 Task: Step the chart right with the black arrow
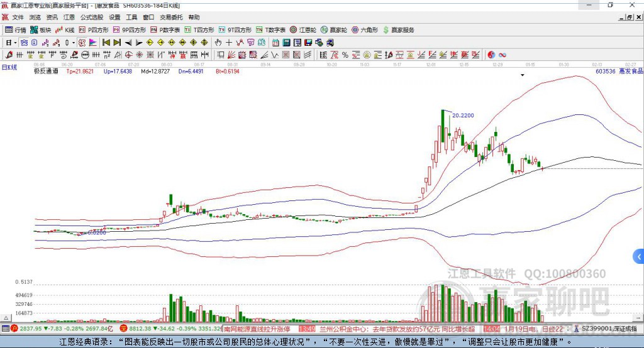(x=139, y=43)
